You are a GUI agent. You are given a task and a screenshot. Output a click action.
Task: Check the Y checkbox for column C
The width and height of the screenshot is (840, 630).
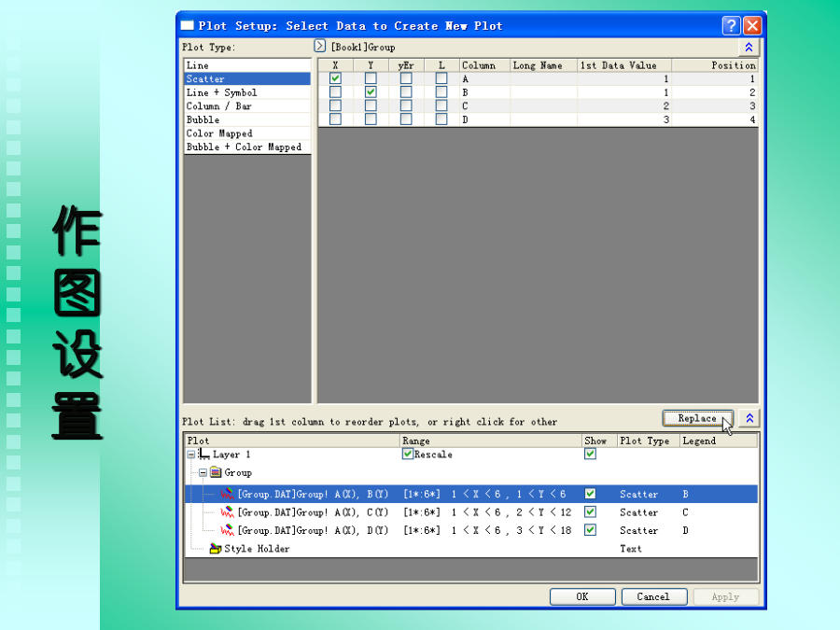pyautogui.click(x=371, y=106)
